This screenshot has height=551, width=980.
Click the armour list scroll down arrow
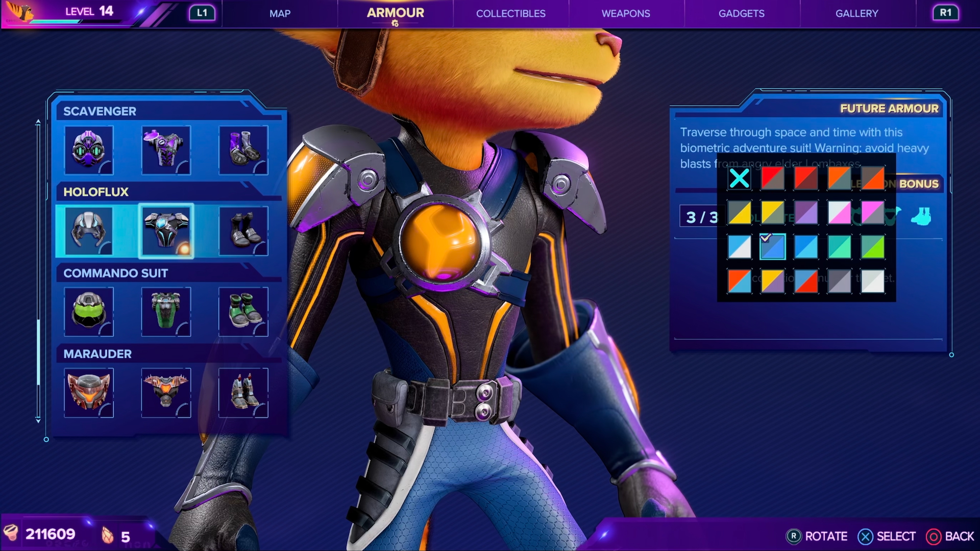point(38,420)
